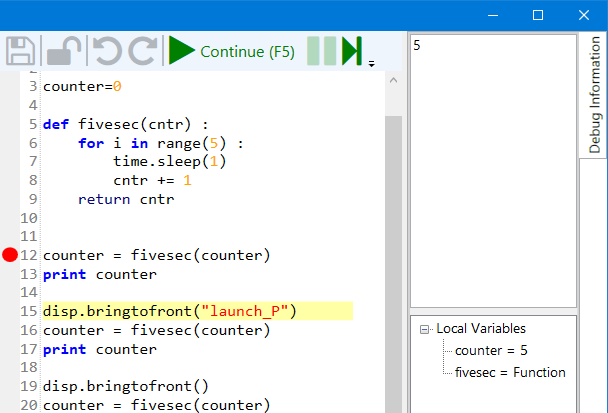Collapse the Local Variables tree node
The width and height of the screenshot is (608, 413).
tap(425, 329)
